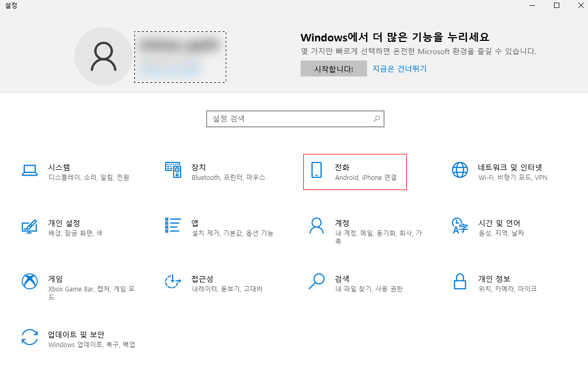Viewport: 588px width, 379px height.
Task: Click the 업데이트 및 보안 heading
Action: tap(76, 334)
